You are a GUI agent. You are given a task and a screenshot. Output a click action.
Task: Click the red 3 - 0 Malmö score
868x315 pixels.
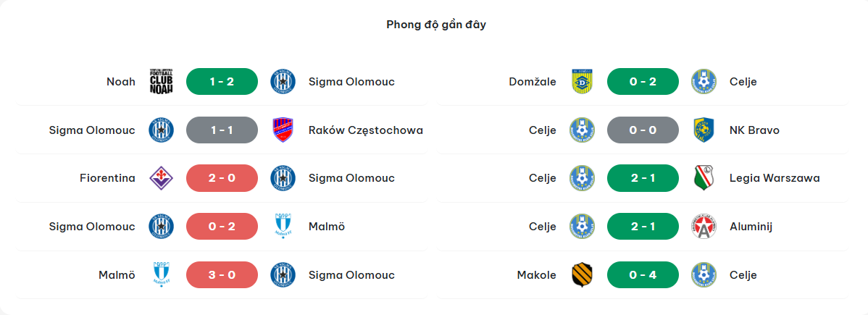click(222, 275)
